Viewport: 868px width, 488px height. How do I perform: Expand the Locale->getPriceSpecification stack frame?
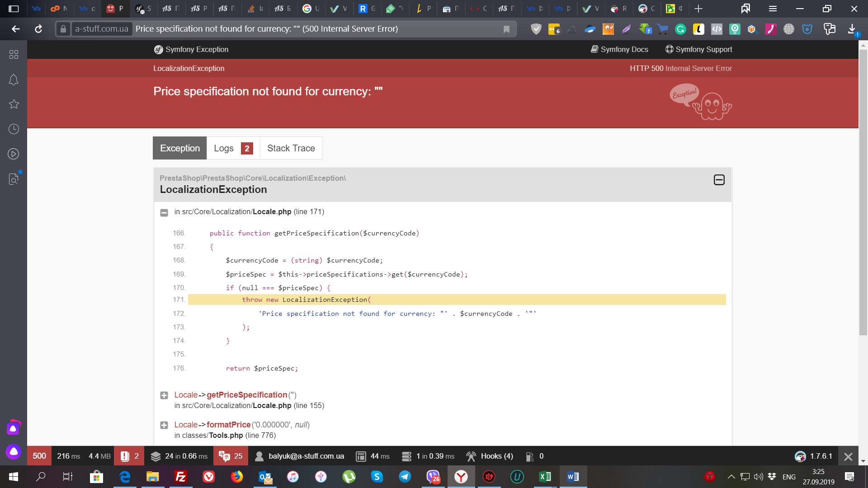pos(164,395)
